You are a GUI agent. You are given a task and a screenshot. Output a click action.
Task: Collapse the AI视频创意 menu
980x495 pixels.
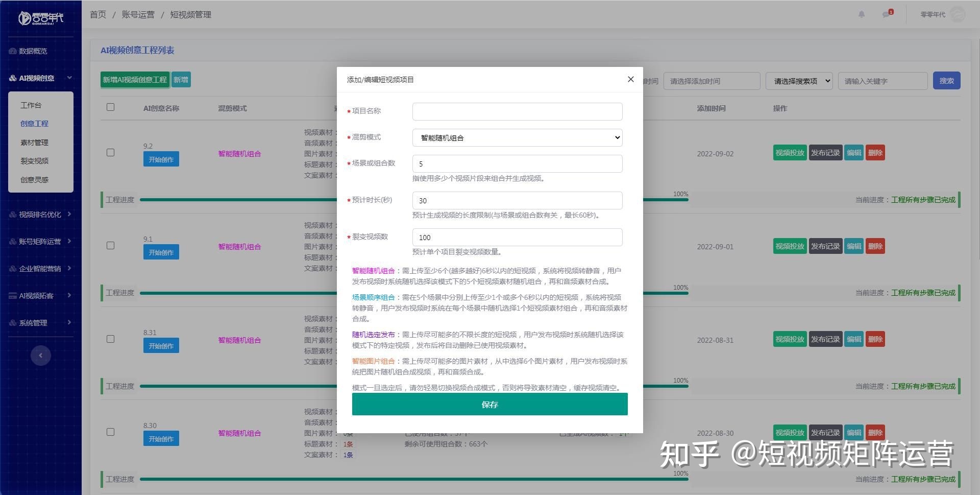(x=69, y=78)
